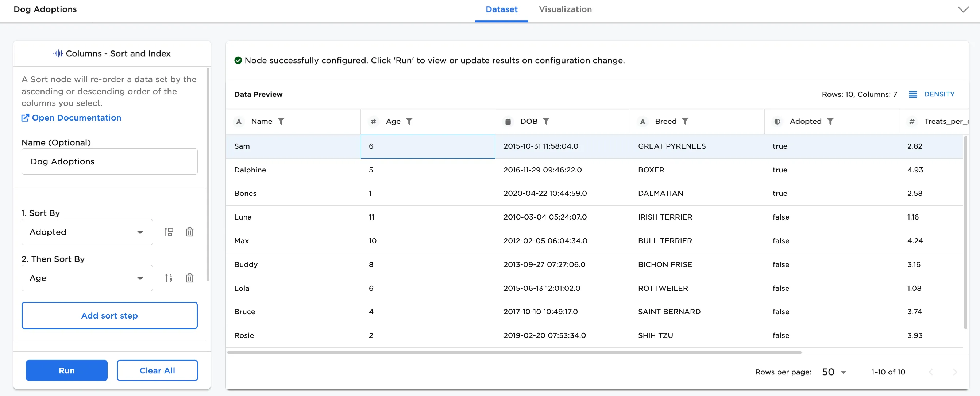Screen dimensions: 980x396
Task: Open the Then Sort By dropdown showing Age
Action: (87, 278)
